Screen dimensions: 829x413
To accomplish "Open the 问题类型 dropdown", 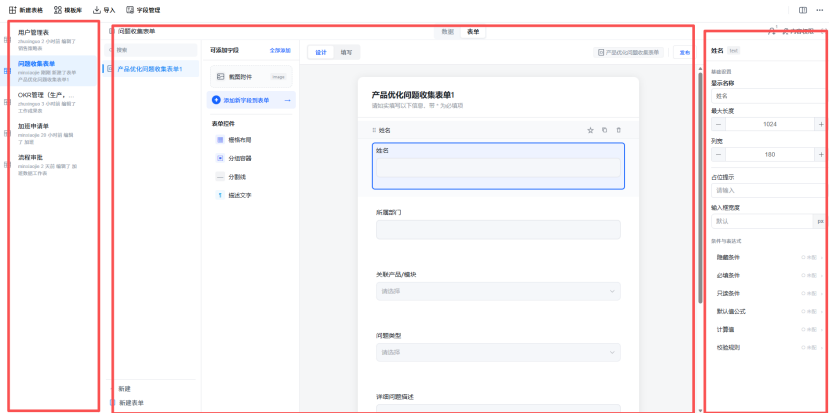I will (x=498, y=352).
